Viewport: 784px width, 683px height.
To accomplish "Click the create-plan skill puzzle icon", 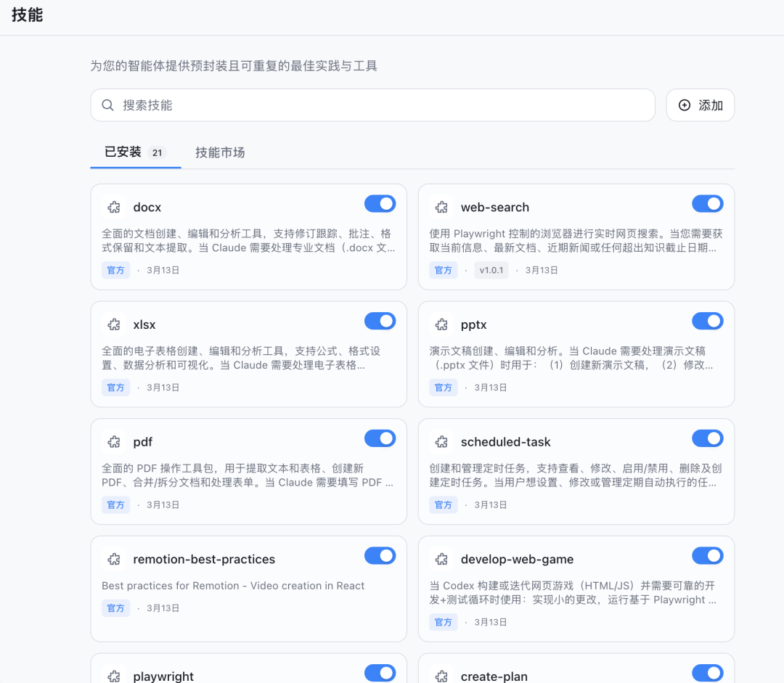I will [441, 676].
